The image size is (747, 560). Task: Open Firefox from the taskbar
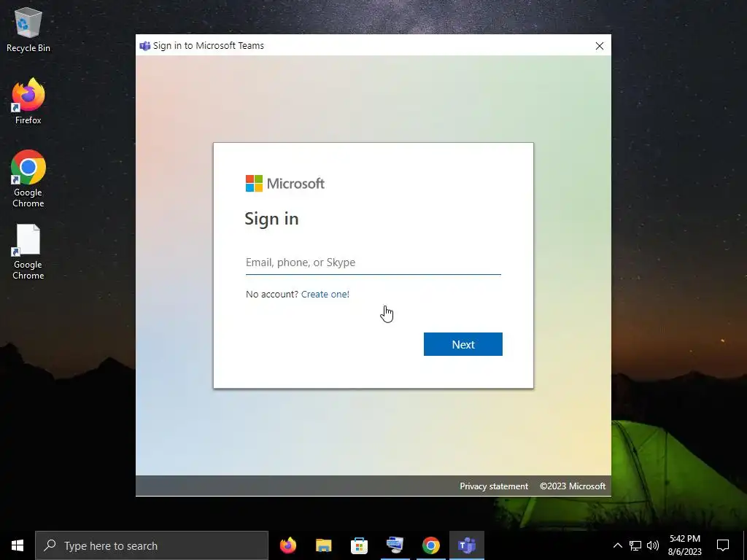tap(287, 545)
